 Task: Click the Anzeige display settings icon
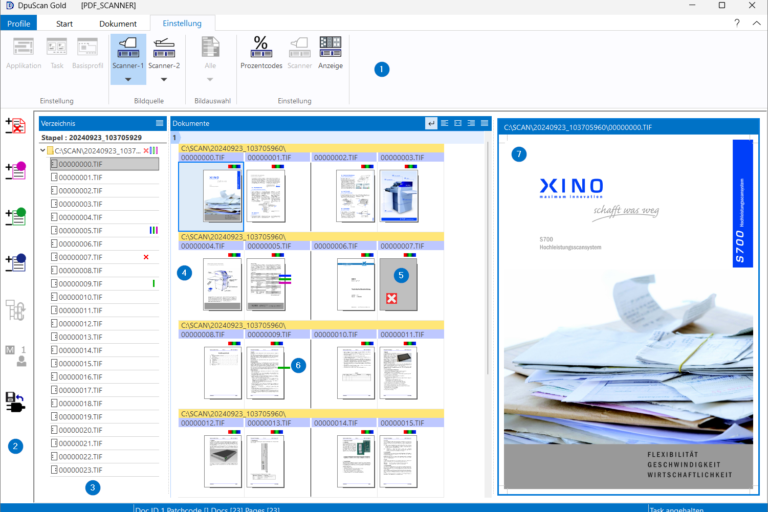330,50
